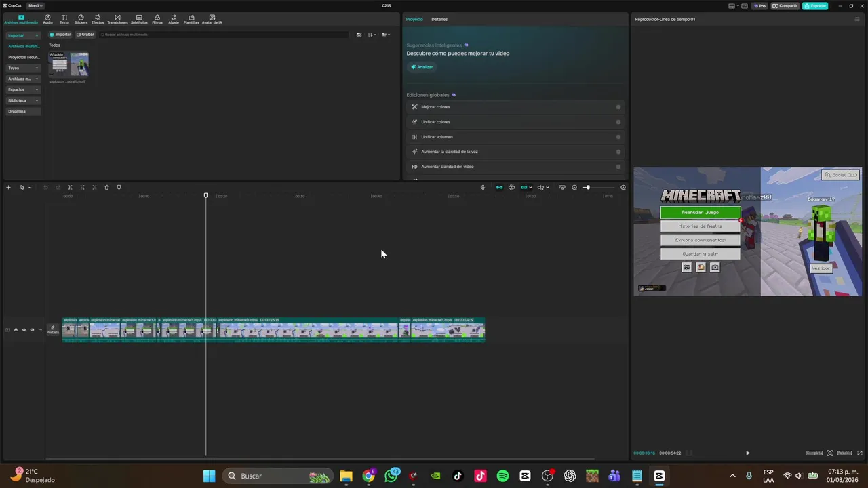This screenshot has height=488, width=868.
Task: Toggle Aumentar claridad del vídeo switch
Action: 618,167
